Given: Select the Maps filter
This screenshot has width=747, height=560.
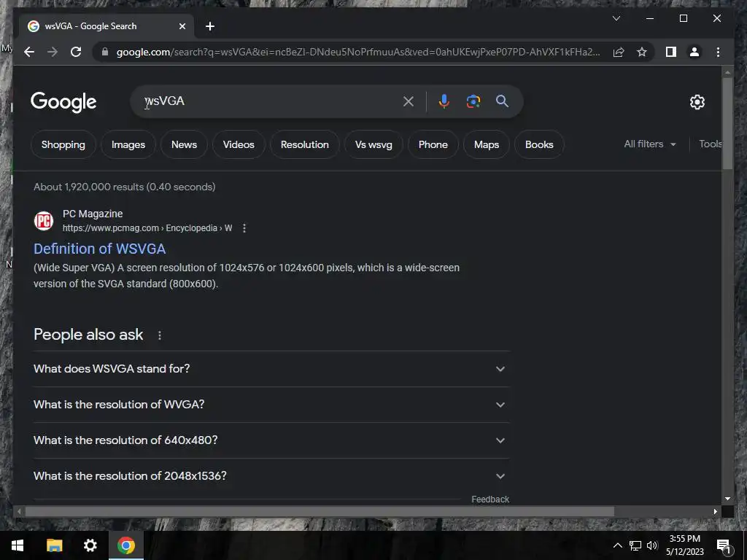Looking at the screenshot, I should [487, 144].
